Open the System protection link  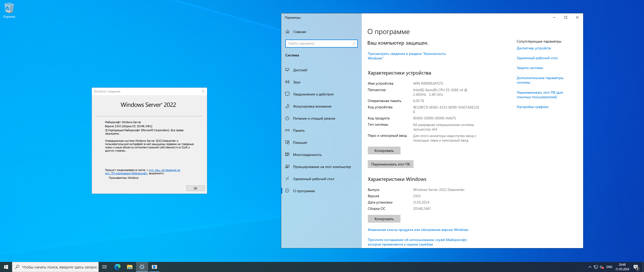[x=530, y=68]
